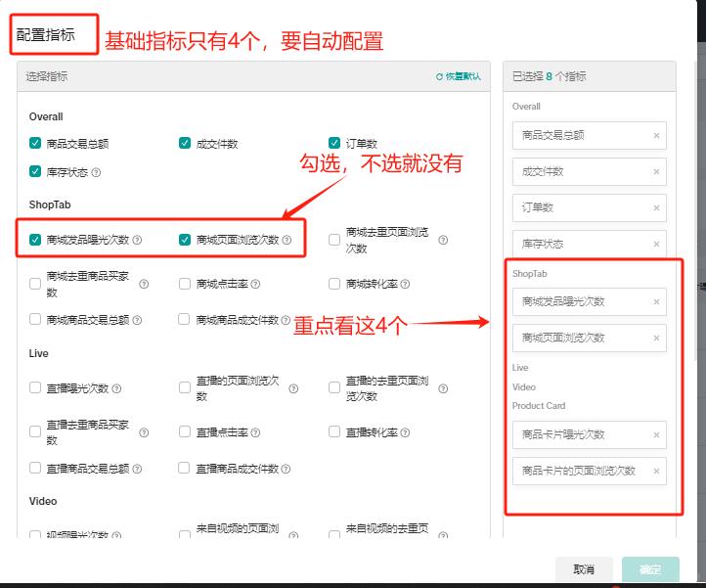Check the 商城去重商品买家数 checkbox
The width and height of the screenshot is (706, 588).
(x=35, y=284)
